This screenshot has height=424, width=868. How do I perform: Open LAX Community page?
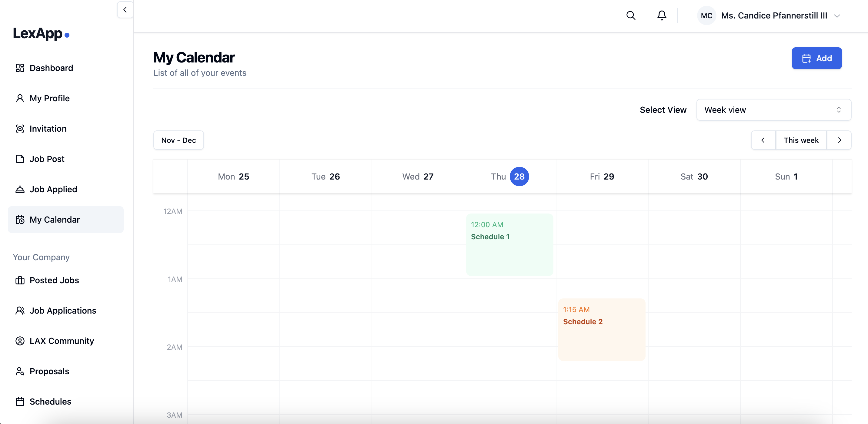tap(66, 341)
